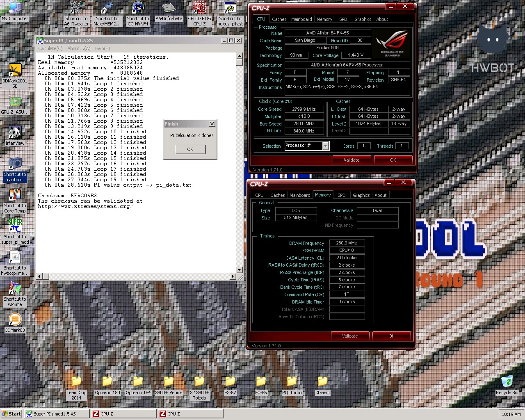Viewport: 525px width, 420px height.
Task: Select the Shortcut to capture icon
Action: click(x=15, y=170)
